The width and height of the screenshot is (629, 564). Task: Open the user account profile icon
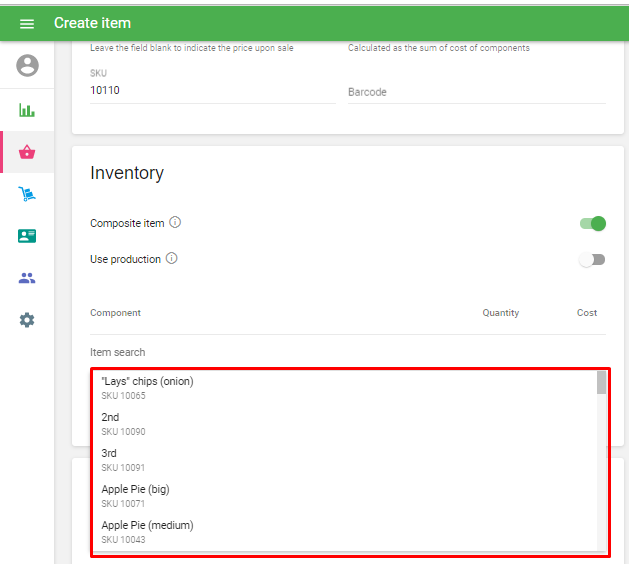pos(27,66)
